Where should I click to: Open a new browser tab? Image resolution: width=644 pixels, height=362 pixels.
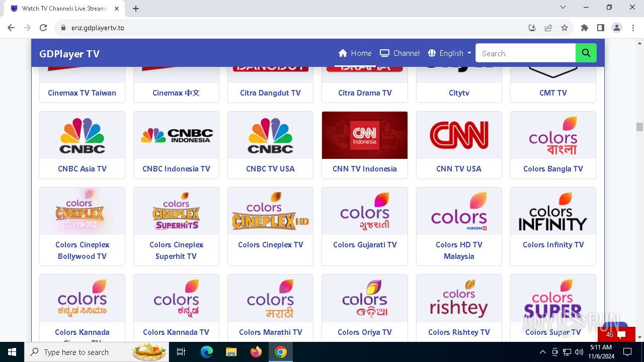tap(136, 9)
